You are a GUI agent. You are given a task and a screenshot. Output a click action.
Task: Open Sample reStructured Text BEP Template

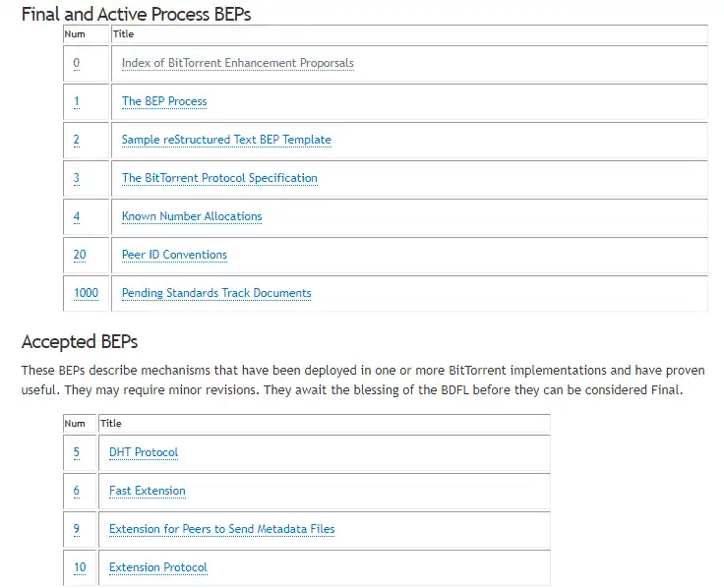226,140
